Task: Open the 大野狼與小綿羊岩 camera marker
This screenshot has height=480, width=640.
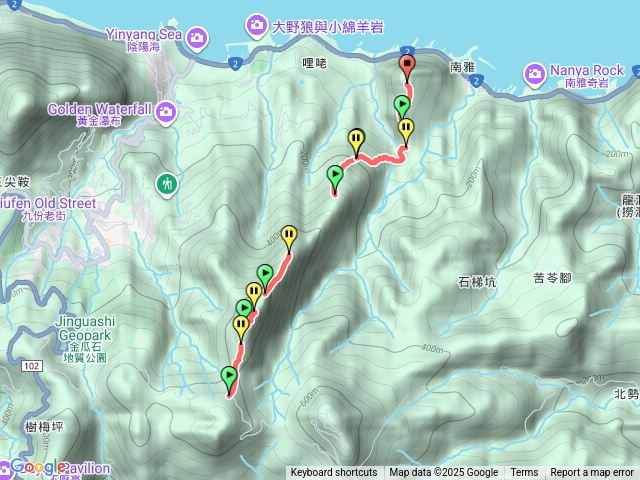Action: click(257, 26)
